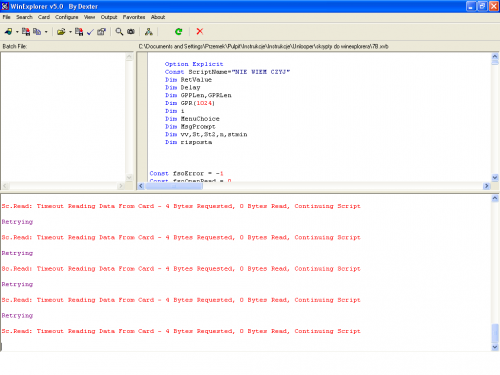Click output pane scroll down arrow
The width and height of the screenshot is (500, 375).
tap(495, 347)
